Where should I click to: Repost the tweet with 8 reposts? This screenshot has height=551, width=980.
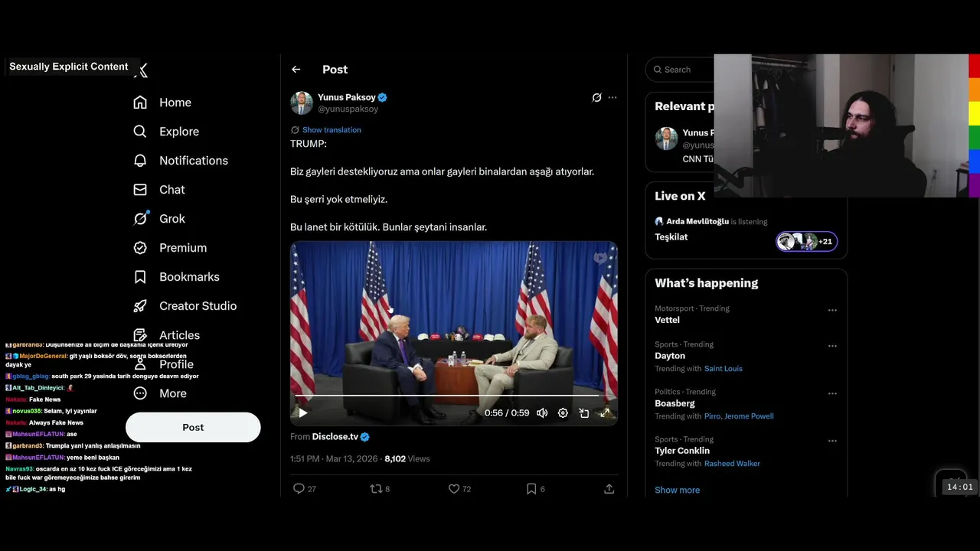[380, 488]
